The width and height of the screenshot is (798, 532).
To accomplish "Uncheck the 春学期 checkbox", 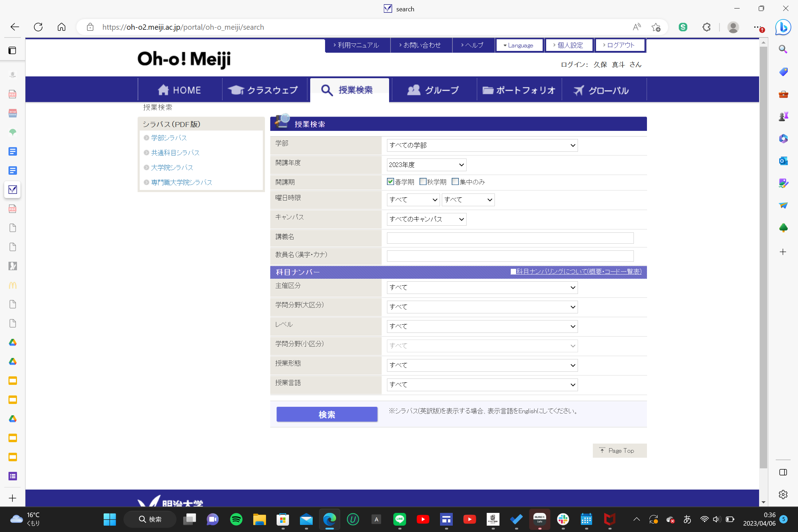I will [x=391, y=182].
